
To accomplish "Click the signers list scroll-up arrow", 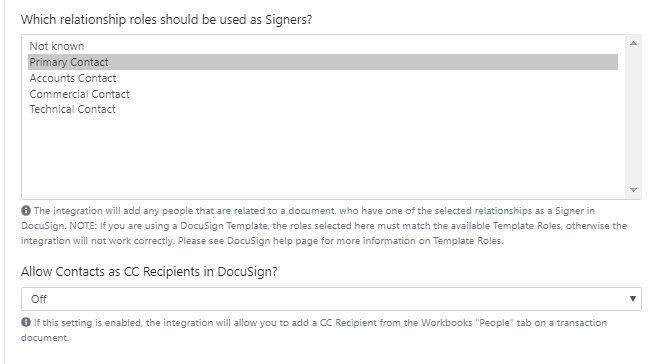I will tap(633, 43).
